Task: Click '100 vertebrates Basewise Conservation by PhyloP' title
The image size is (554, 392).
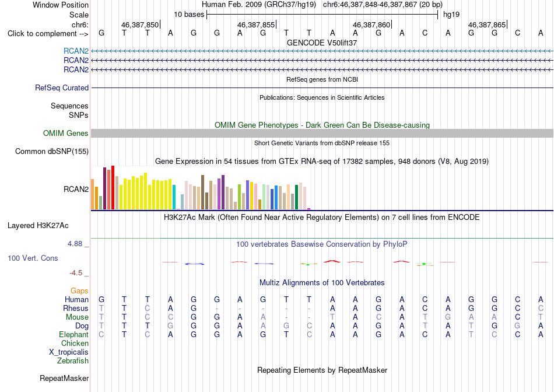Action: [x=322, y=244]
